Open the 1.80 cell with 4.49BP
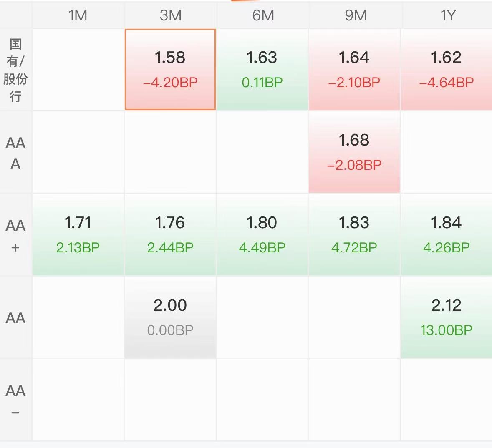 [262, 235]
